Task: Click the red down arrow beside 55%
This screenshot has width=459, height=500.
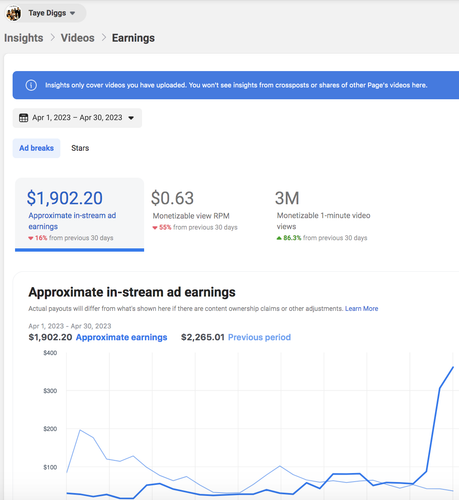Action: point(155,228)
